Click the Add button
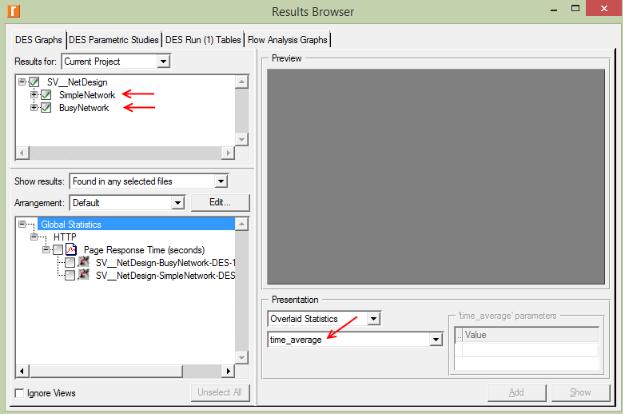 (517, 393)
